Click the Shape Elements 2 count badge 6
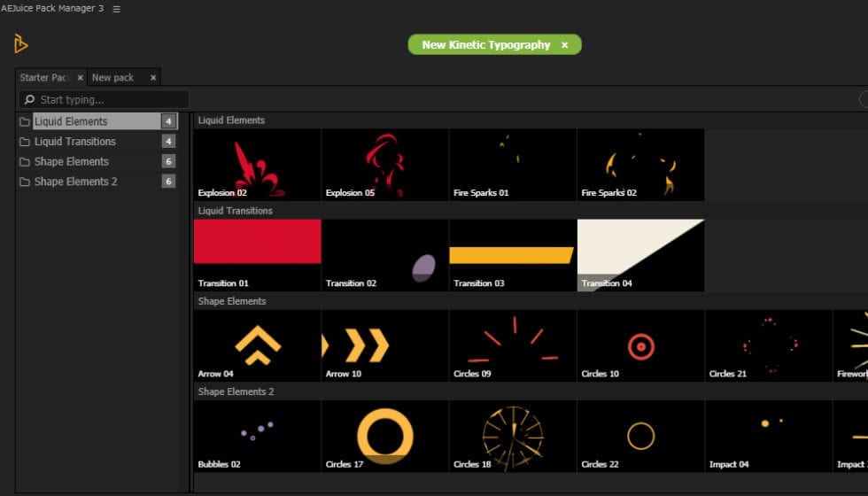The height and width of the screenshot is (496, 868). tap(169, 181)
